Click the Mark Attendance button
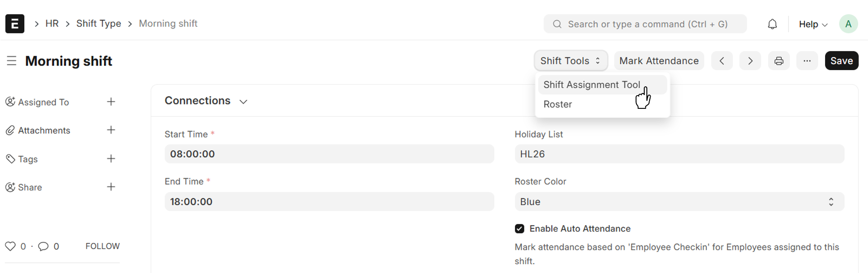 [x=659, y=61]
